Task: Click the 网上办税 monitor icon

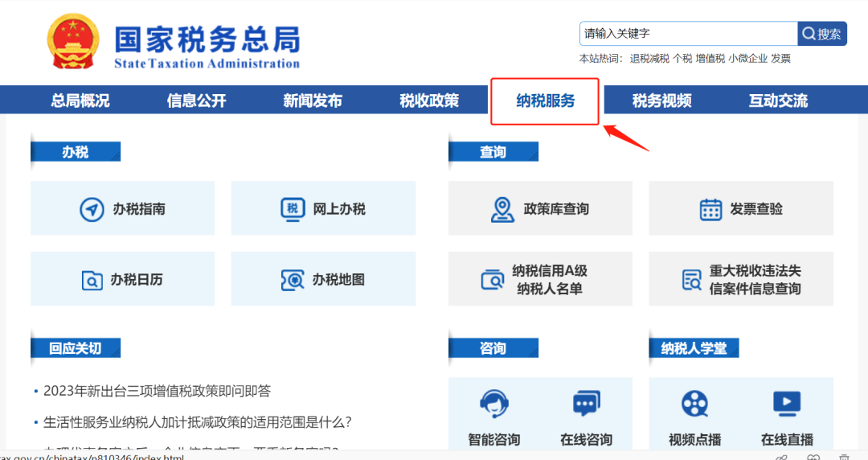Action: (292, 209)
